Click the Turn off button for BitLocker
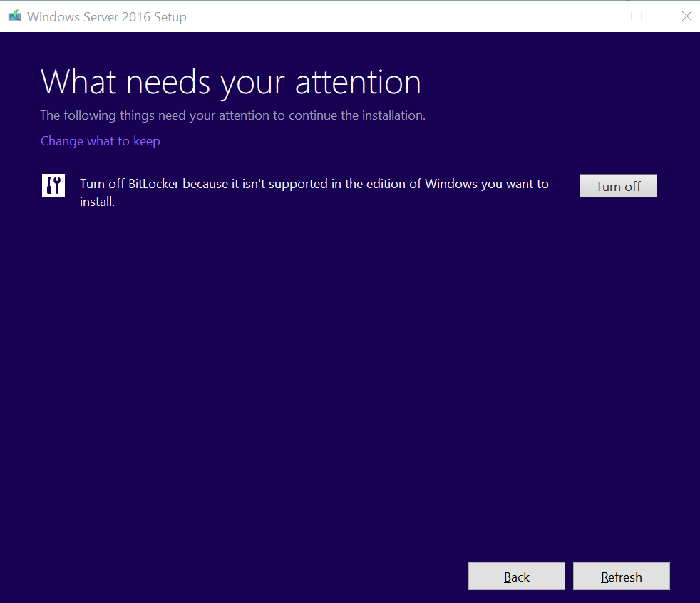This screenshot has width=700, height=603. pyautogui.click(x=617, y=185)
